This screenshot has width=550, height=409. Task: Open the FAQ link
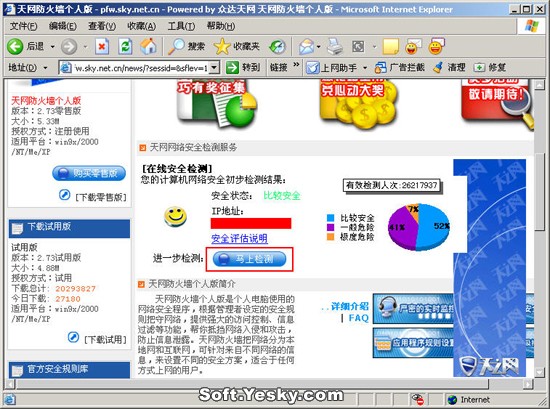pos(358,318)
